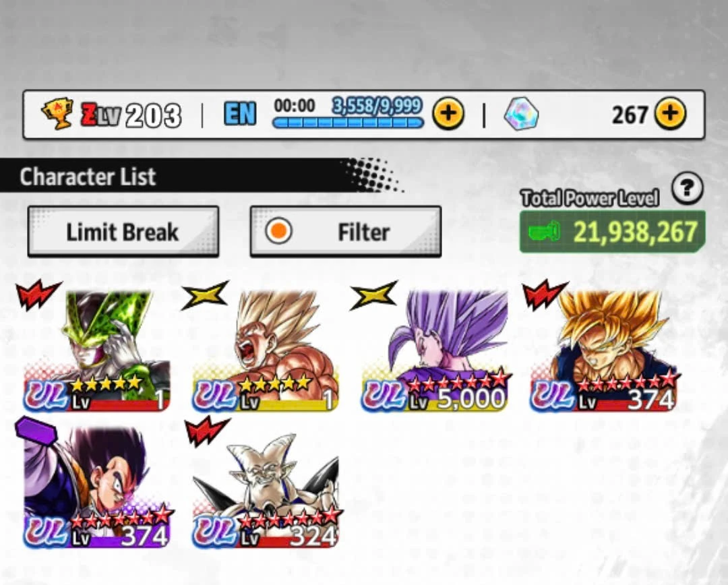This screenshot has width=728, height=585.
Task: Tap the Chrono Crystal gem icon
Action: (521, 114)
